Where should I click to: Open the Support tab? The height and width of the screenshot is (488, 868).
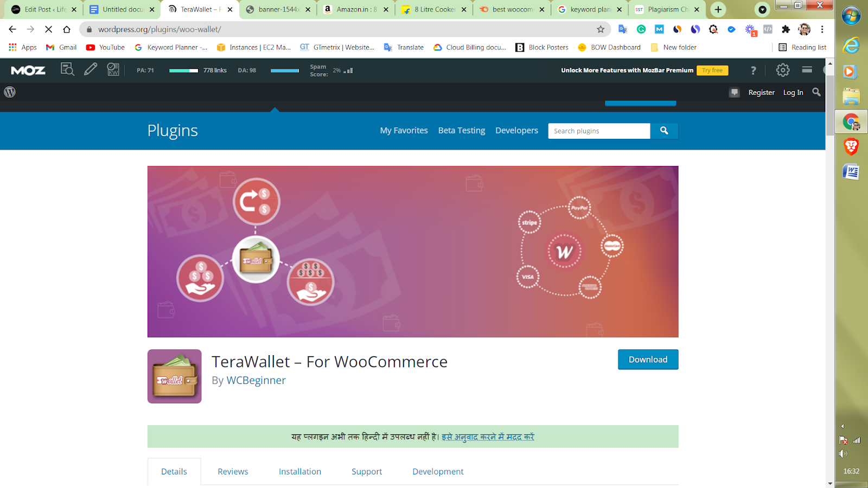[367, 472]
